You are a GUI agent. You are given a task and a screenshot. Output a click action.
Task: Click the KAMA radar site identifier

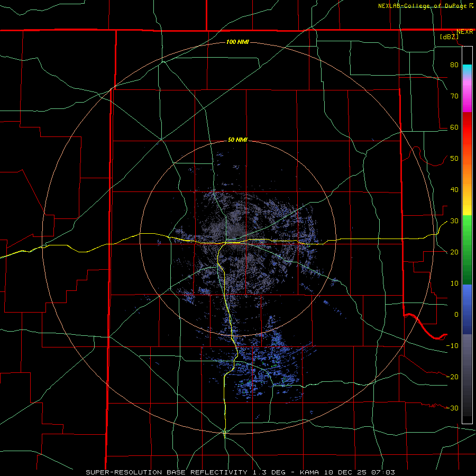(309, 472)
